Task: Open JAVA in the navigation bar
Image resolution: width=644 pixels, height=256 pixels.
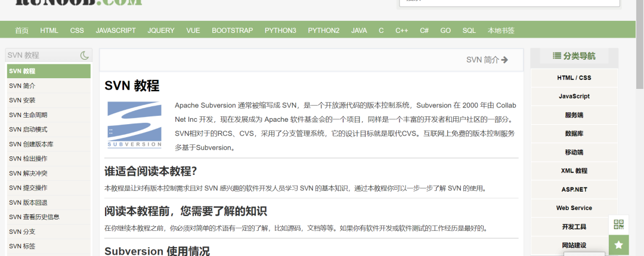Action: (359, 30)
